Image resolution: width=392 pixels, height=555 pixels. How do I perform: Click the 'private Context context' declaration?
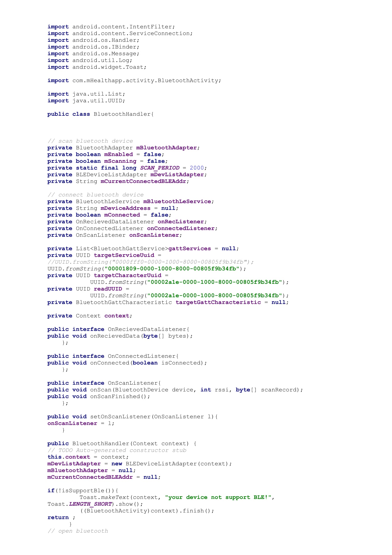tap(90, 316)
